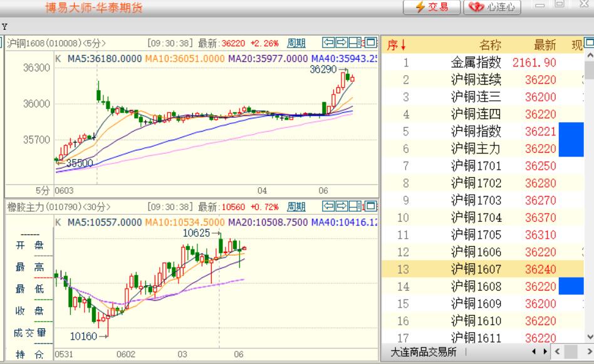Click the left arrow icon in copper chart header
The width and height of the screenshot is (594, 364).
[x=328, y=43]
